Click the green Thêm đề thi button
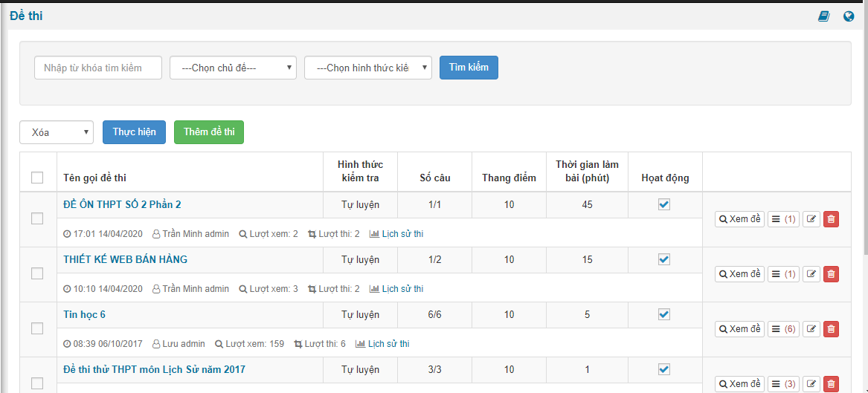Screen dimensions: 868x393 click(x=209, y=132)
